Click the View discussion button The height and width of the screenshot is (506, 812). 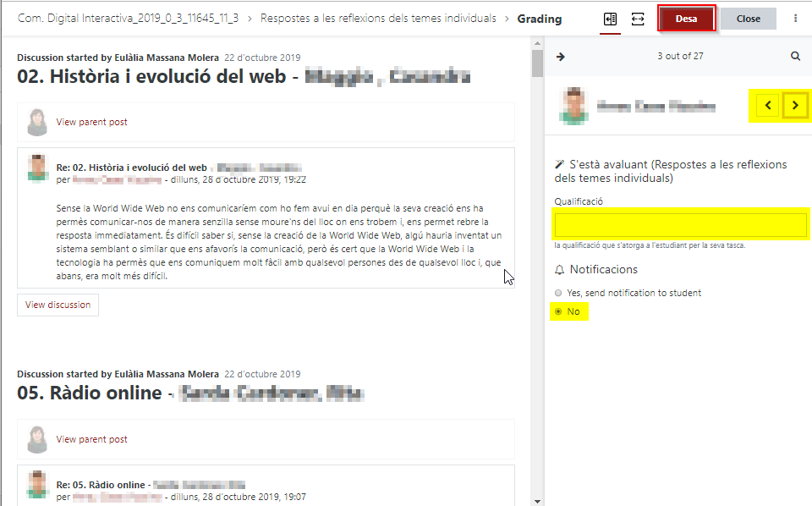point(58,305)
